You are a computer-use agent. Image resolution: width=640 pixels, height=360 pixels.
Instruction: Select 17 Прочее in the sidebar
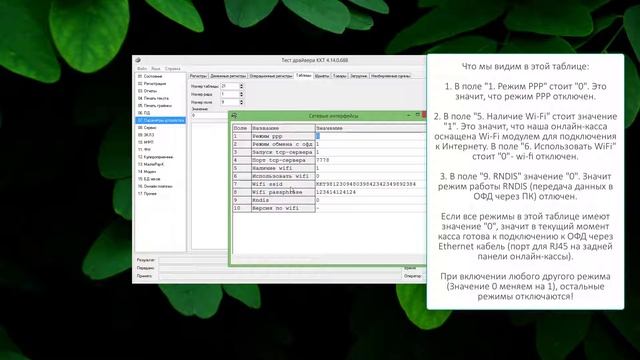147,194
